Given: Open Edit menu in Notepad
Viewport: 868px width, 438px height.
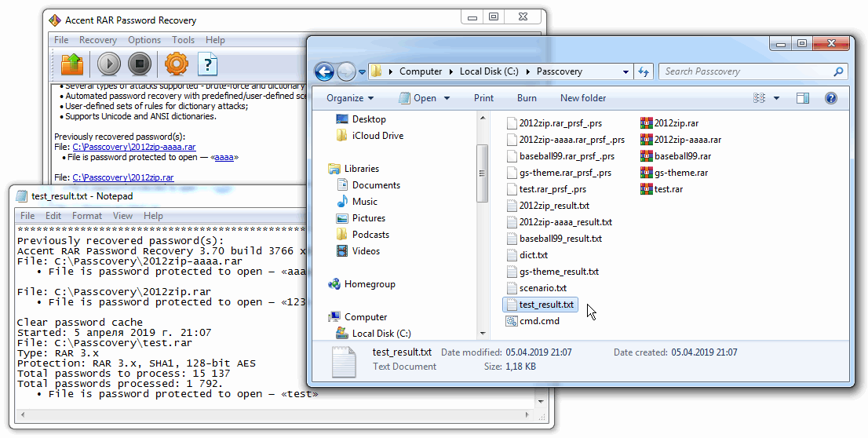Looking at the screenshot, I should point(53,216).
